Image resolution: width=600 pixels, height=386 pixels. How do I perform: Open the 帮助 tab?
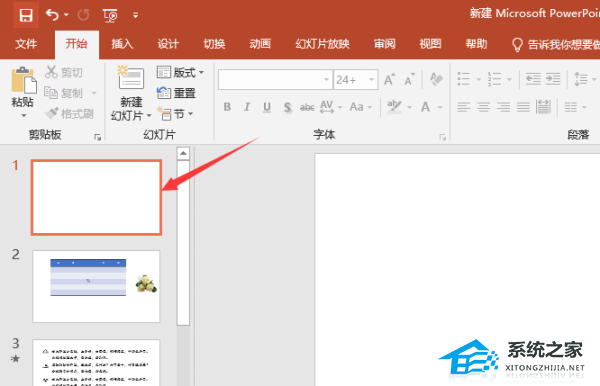point(476,44)
